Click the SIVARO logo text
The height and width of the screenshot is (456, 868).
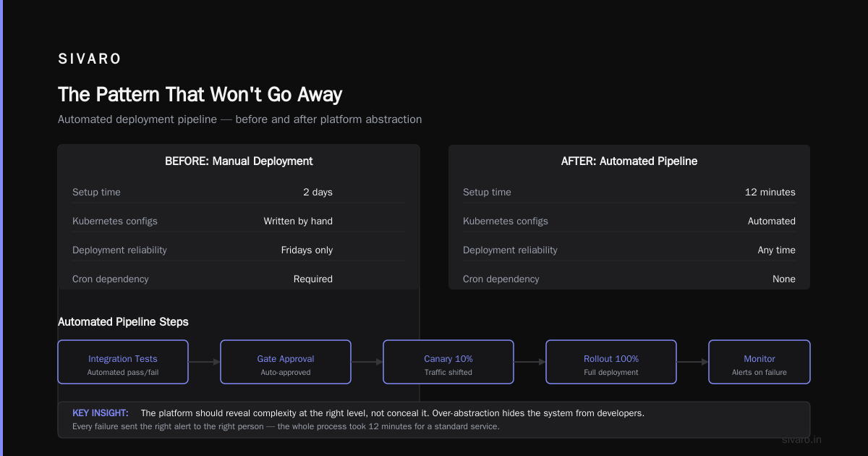(x=90, y=59)
